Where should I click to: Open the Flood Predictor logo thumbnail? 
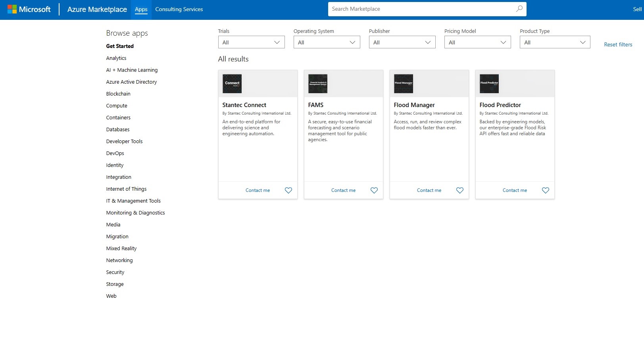pos(489,84)
